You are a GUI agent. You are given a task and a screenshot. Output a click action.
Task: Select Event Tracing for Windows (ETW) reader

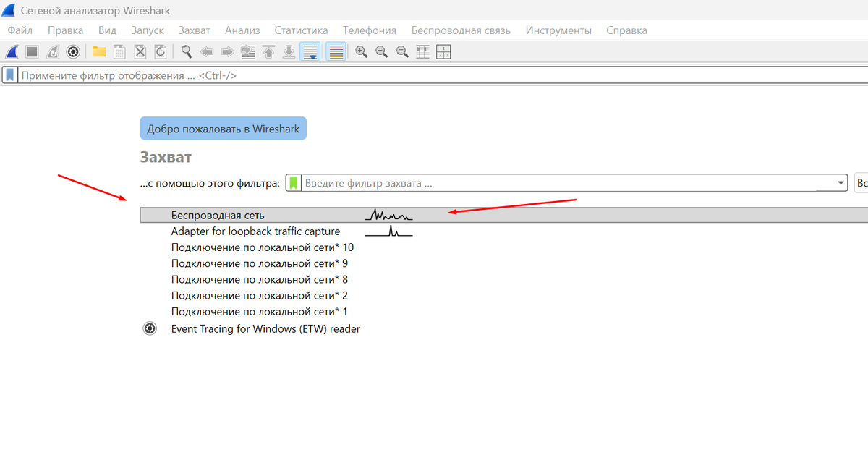(x=265, y=328)
